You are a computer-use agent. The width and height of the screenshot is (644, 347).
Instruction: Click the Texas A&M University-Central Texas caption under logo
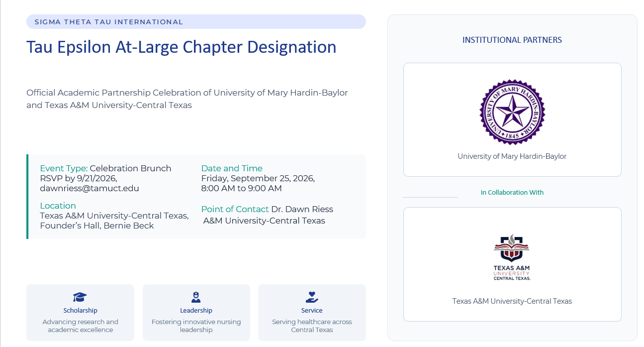point(512,301)
